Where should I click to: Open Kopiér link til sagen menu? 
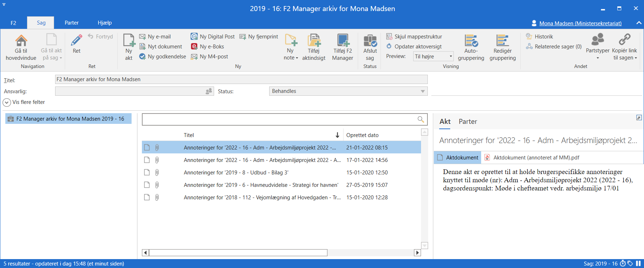pyautogui.click(x=625, y=47)
